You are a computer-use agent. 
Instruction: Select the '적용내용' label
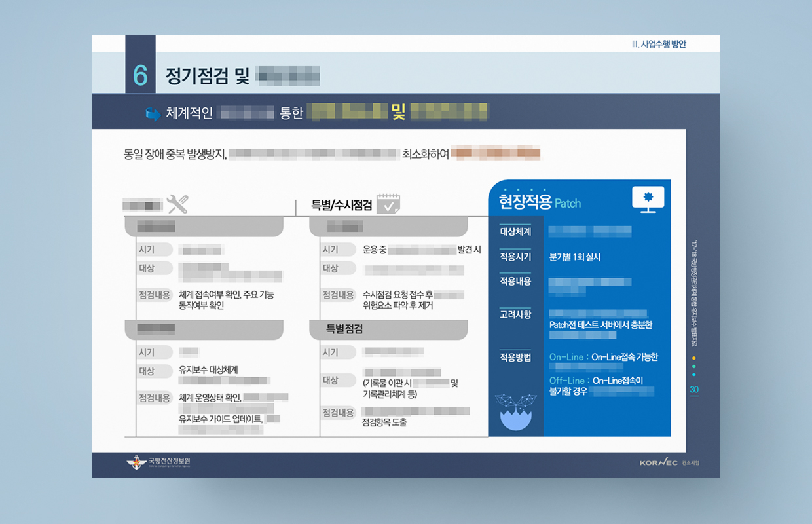(x=515, y=281)
